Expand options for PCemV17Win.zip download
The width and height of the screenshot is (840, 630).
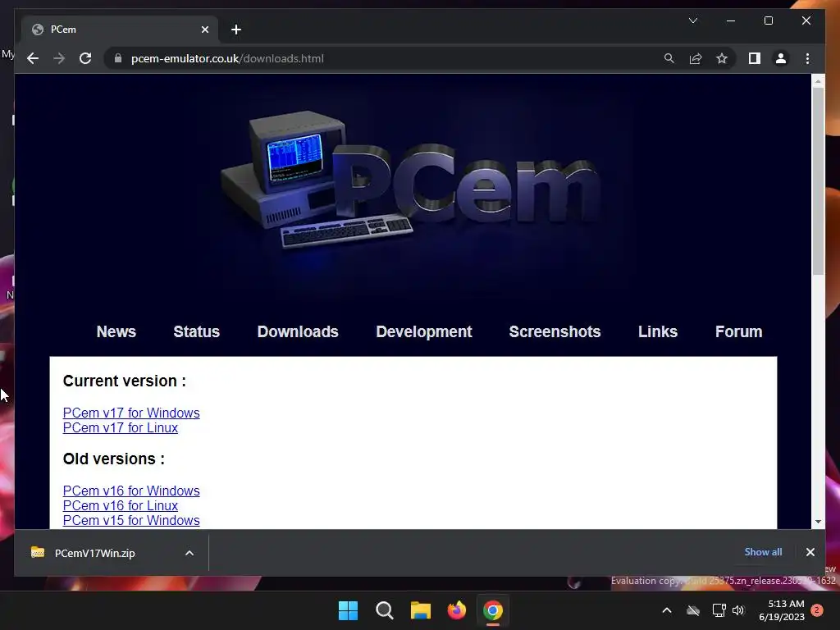point(189,553)
